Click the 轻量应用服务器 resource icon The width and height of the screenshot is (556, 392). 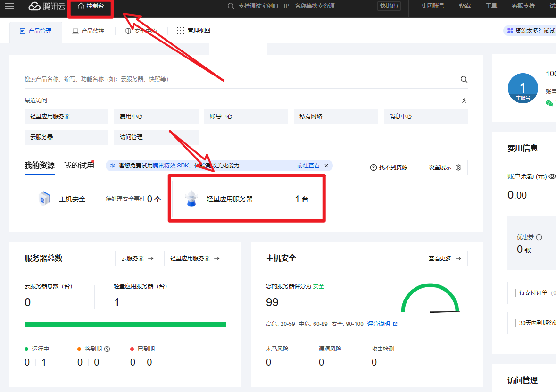click(190, 199)
